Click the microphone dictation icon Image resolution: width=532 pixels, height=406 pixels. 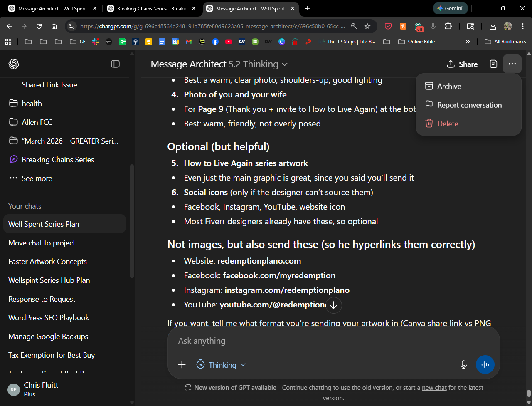pyautogui.click(x=464, y=365)
